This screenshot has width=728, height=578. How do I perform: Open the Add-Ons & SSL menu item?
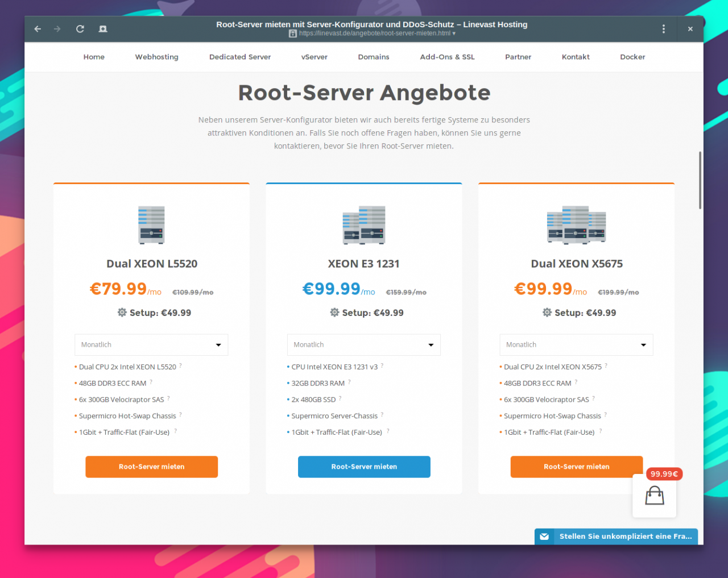(447, 57)
